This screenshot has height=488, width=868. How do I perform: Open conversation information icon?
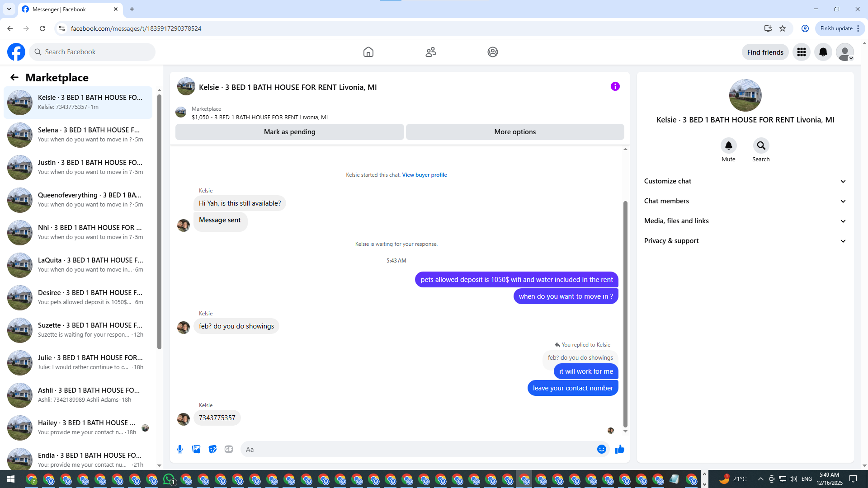[x=615, y=86]
